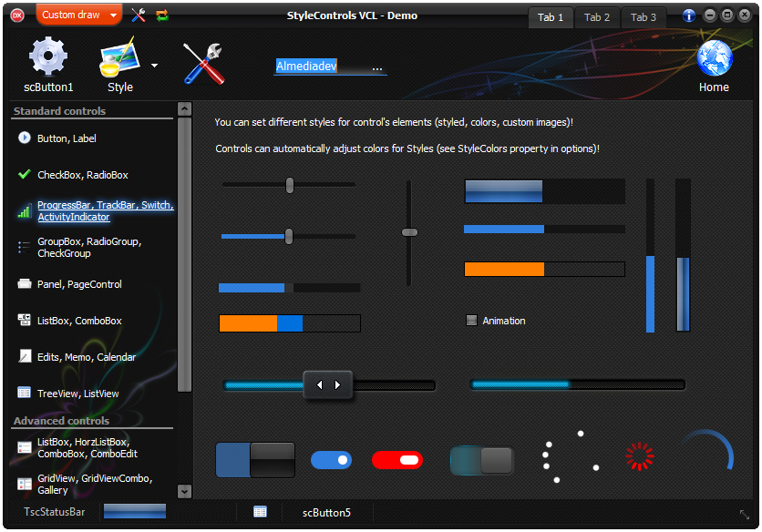
Task: Click the scButton1 gear icon
Action: click(x=48, y=56)
